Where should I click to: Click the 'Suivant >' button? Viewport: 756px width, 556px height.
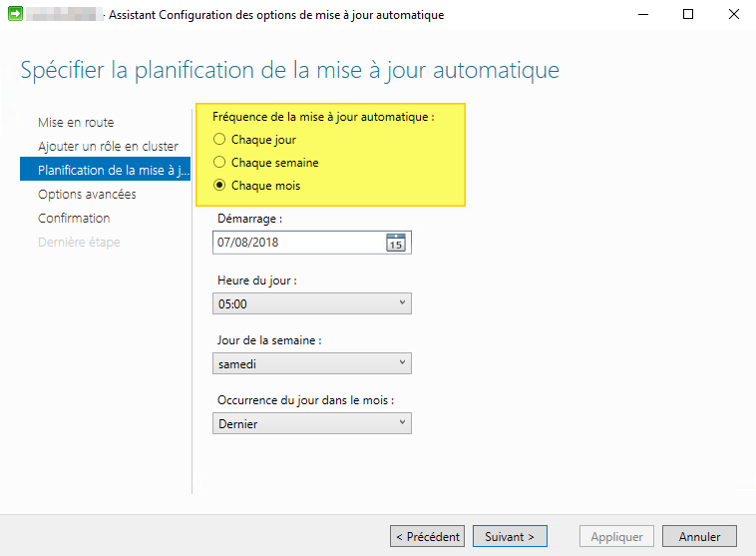pos(509,536)
